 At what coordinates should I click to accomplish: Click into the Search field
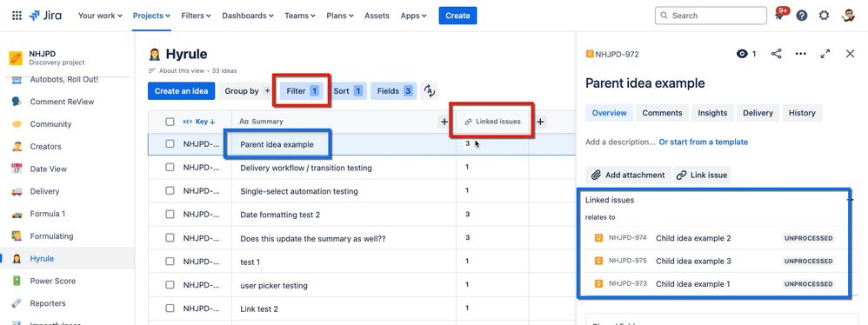pos(711,16)
